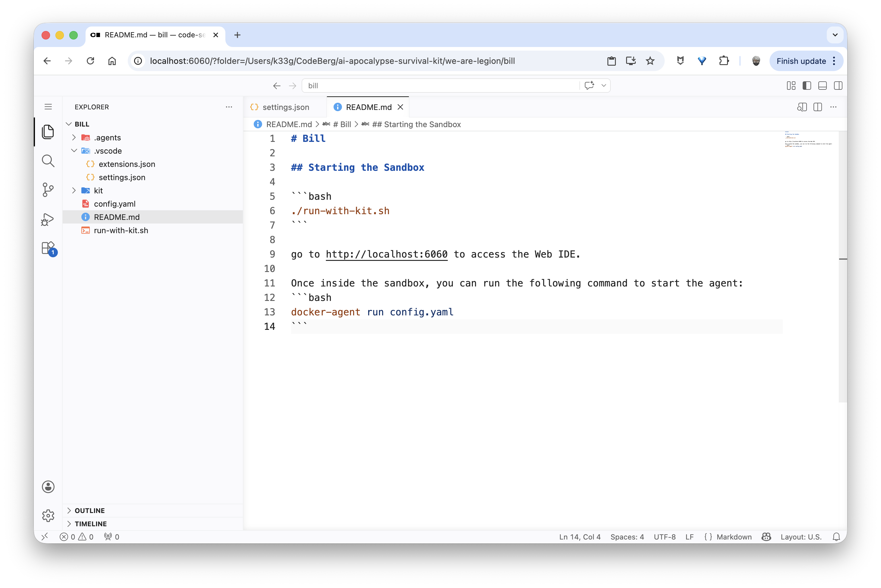Open the Accounts menu icon
Viewport: 881px width, 588px height.
coord(48,487)
